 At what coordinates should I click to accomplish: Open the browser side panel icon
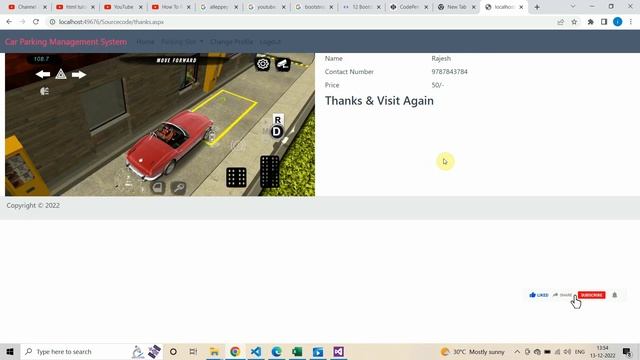pos(604,22)
